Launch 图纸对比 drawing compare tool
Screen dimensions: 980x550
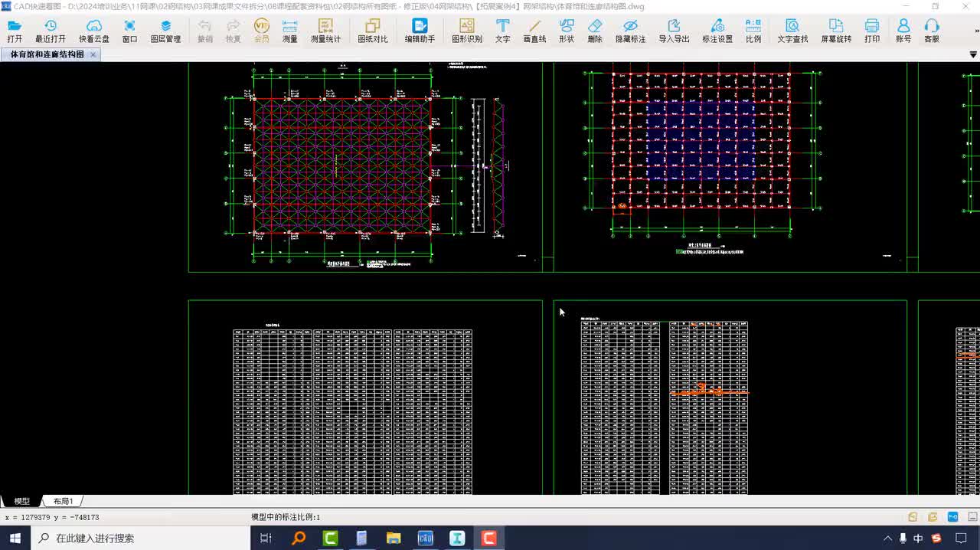(x=372, y=31)
